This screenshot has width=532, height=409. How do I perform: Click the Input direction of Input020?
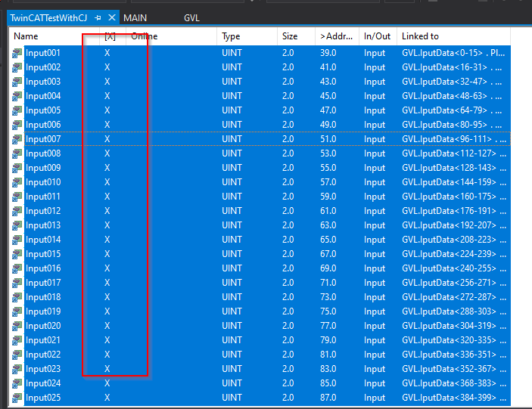click(x=375, y=326)
